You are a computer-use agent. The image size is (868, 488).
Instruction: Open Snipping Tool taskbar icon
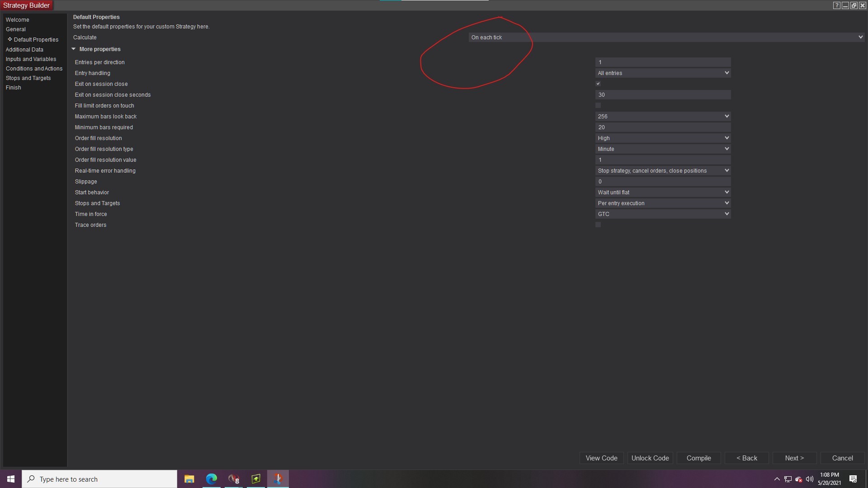click(278, 479)
